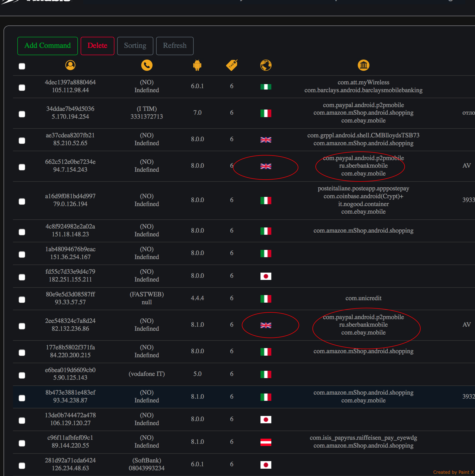Click the (I TIM) 3331372713 cell
Screen dimensions: 475x476
(x=147, y=113)
